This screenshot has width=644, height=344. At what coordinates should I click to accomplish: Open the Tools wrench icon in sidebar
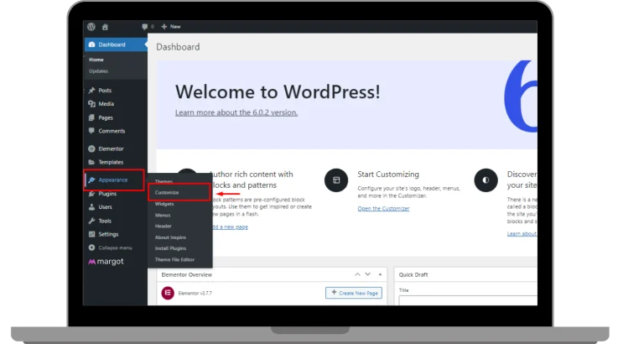point(91,221)
